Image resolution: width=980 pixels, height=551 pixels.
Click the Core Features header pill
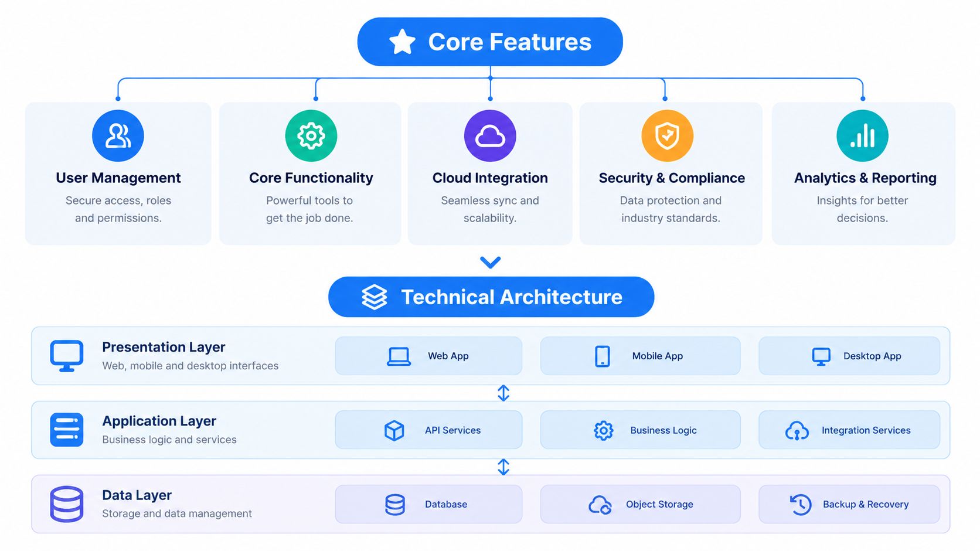[490, 42]
